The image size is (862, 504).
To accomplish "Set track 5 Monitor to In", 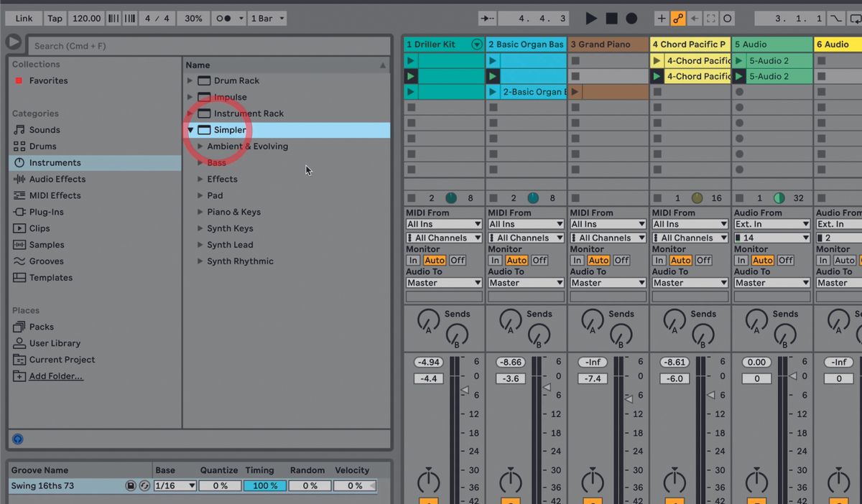I will click(x=741, y=261).
